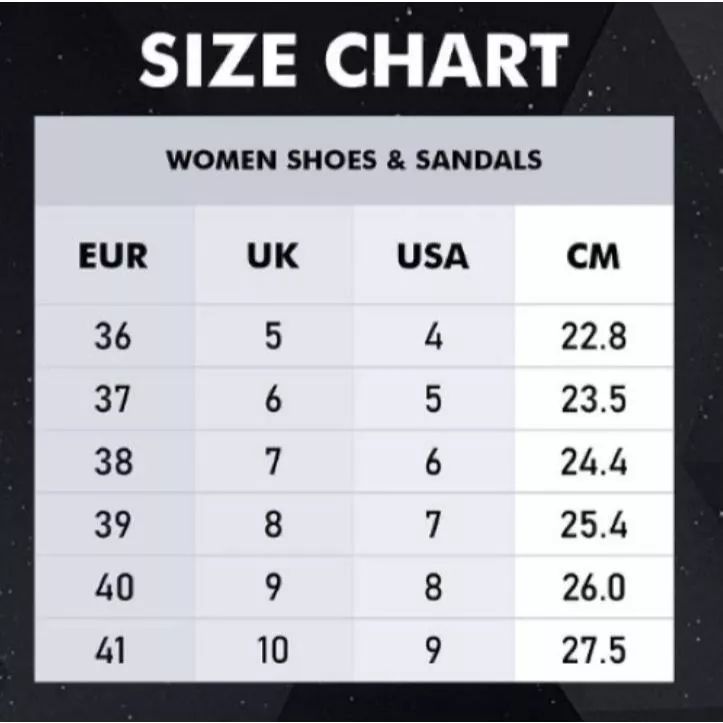723x723 pixels.
Task: Click the 26.0 CM value
Action: (x=593, y=588)
